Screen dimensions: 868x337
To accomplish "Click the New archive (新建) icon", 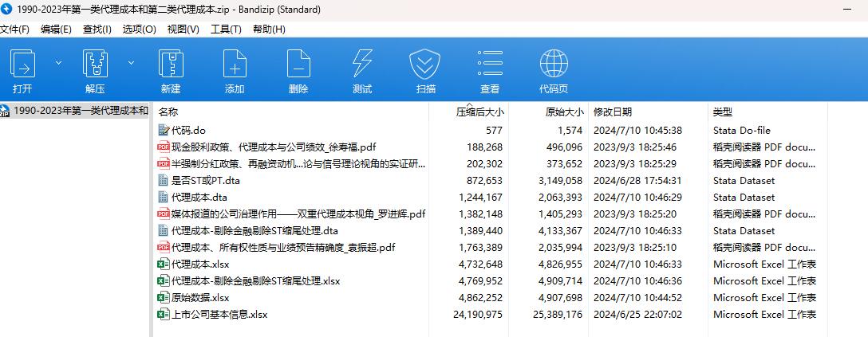I will tap(171, 64).
